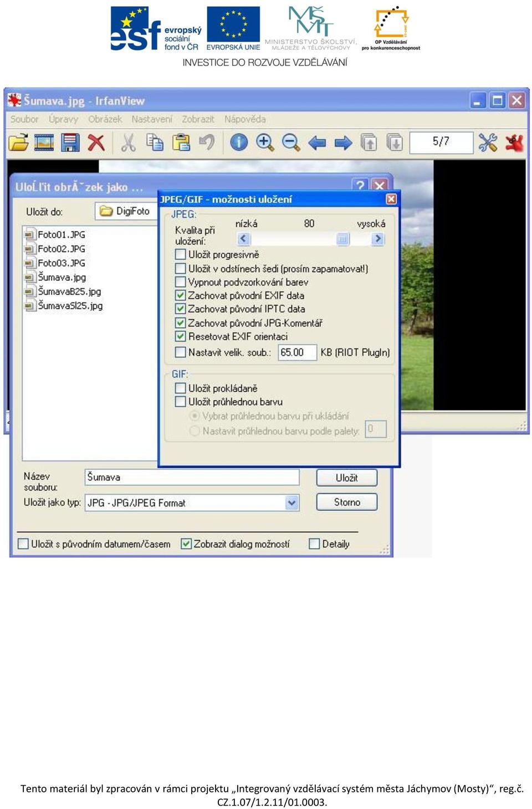The width and height of the screenshot is (532, 809).
Task: Open the Úpravy menu
Action: [63, 119]
